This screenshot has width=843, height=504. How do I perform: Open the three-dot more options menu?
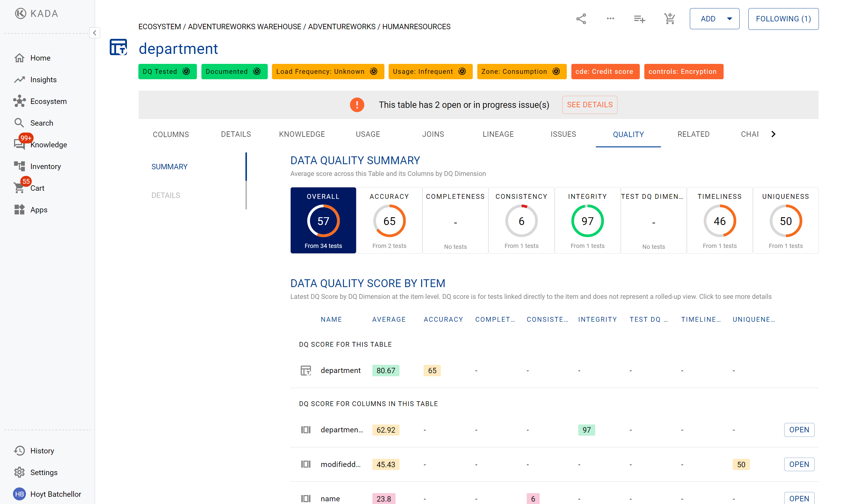click(610, 19)
